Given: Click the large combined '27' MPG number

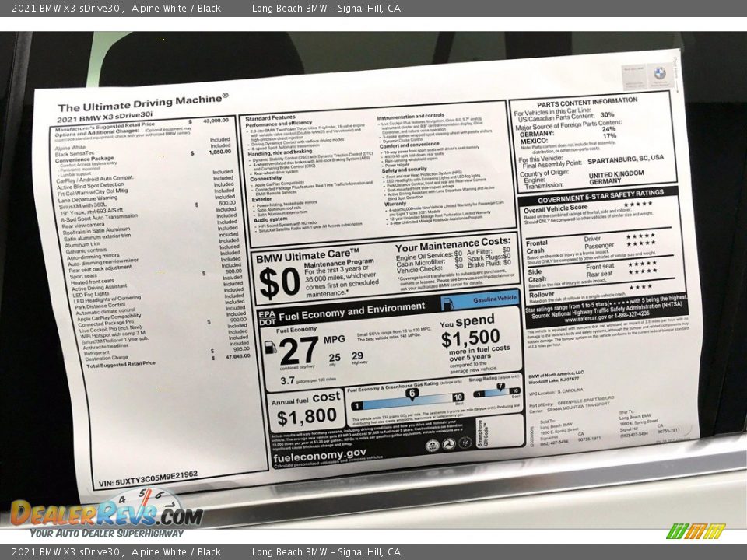Looking at the screenshot, I should [x=299, y=352].
